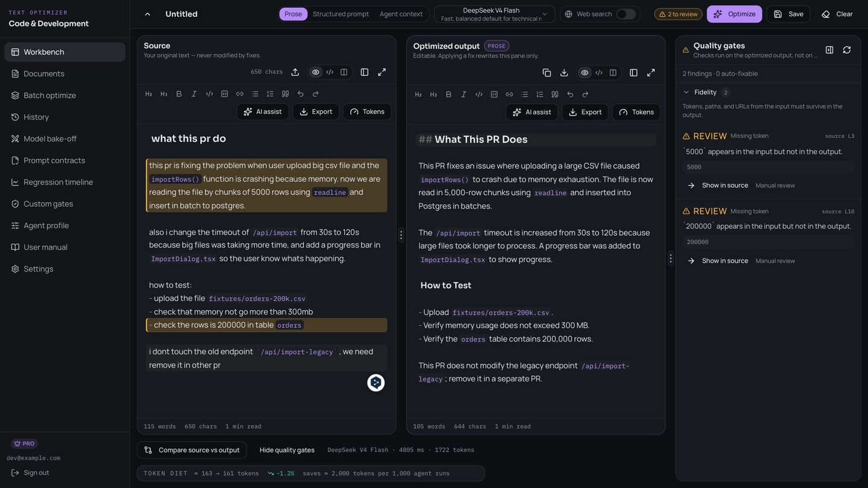Upload a file into the Source pane
The width and height of the screenshot is (868, 488).
tap(295, 72)
